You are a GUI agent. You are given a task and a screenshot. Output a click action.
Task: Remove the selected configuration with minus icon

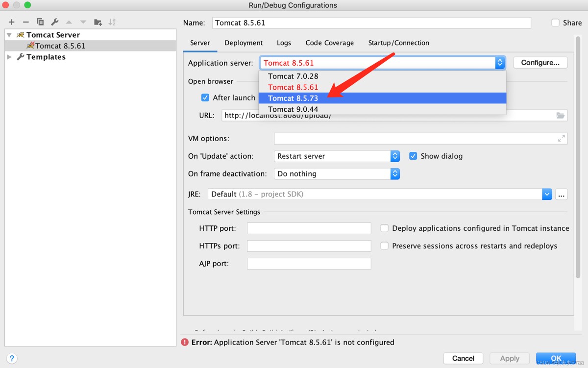point(26,22)
